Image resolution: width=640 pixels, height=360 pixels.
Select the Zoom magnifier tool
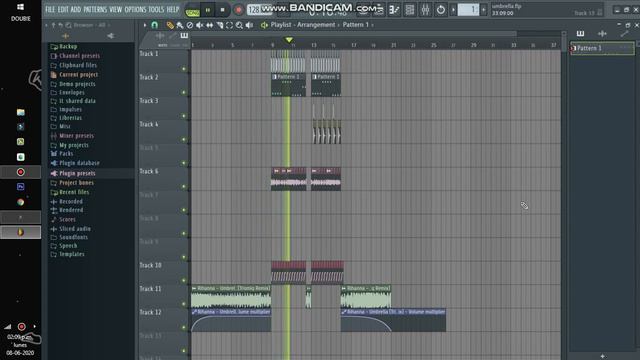(x=239, y=25)
